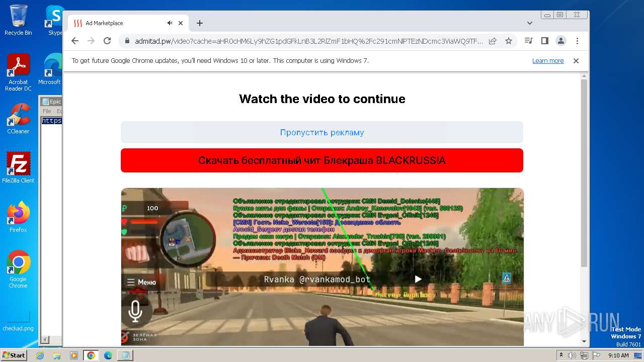Image resolution: width=644 pixels, height=362 pixels.
Task: Follow the Learn more link
Action: tap(548, 61)
